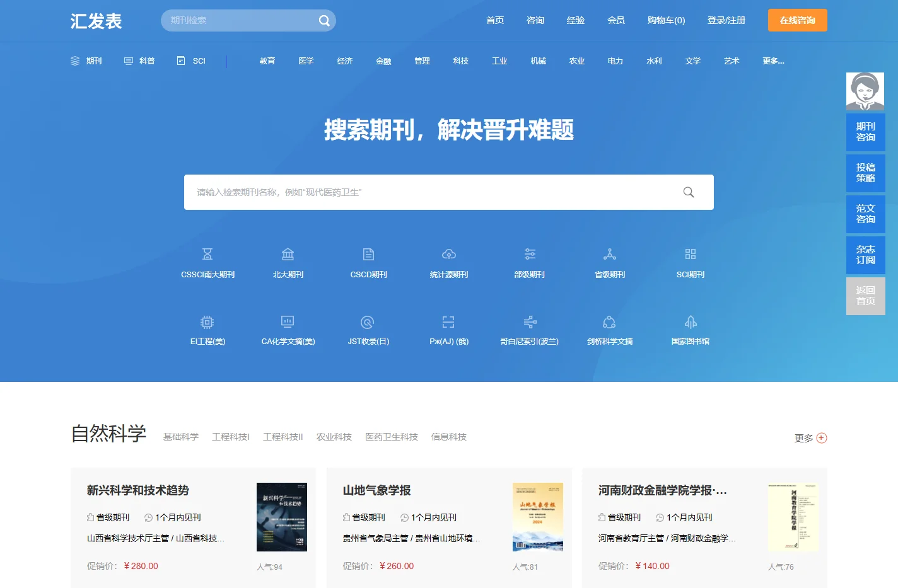Click the 汇发表 site logo
Screen dimensions: 898x588
tap(96, 21)
